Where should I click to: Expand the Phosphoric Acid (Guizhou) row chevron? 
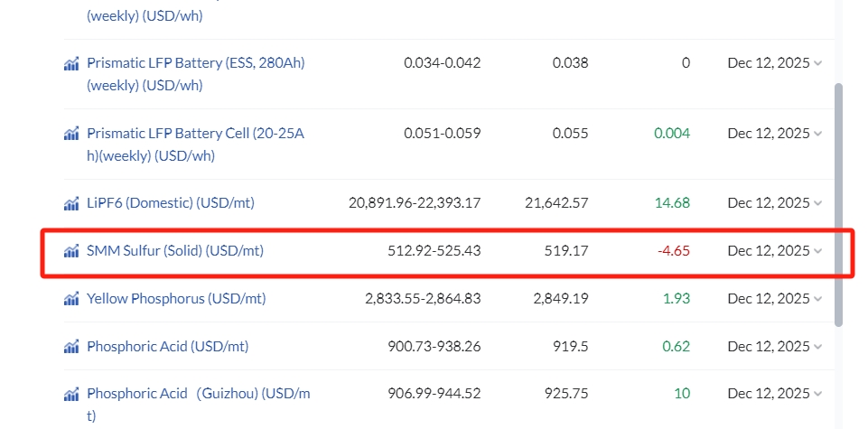817,394
